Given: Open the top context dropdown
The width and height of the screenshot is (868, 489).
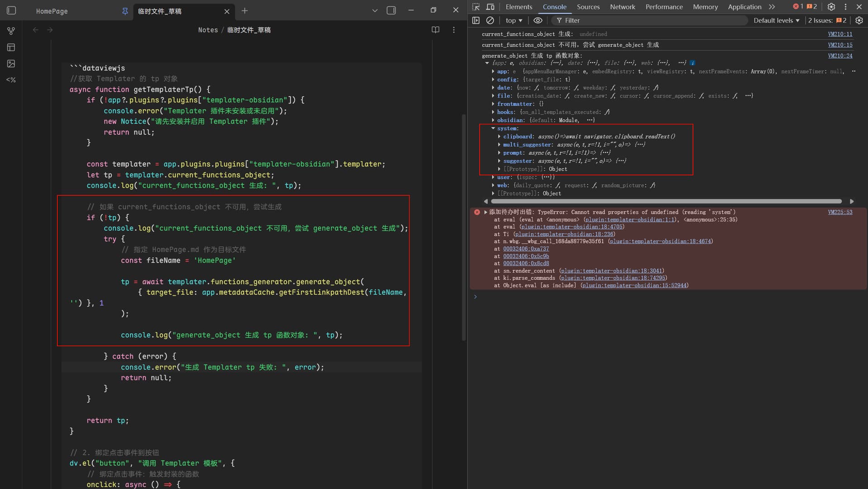Looking at the screenshot, I should (x=514, y=20).
